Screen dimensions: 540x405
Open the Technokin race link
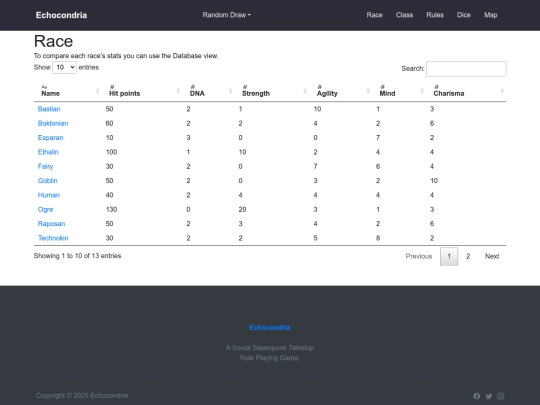53,238
